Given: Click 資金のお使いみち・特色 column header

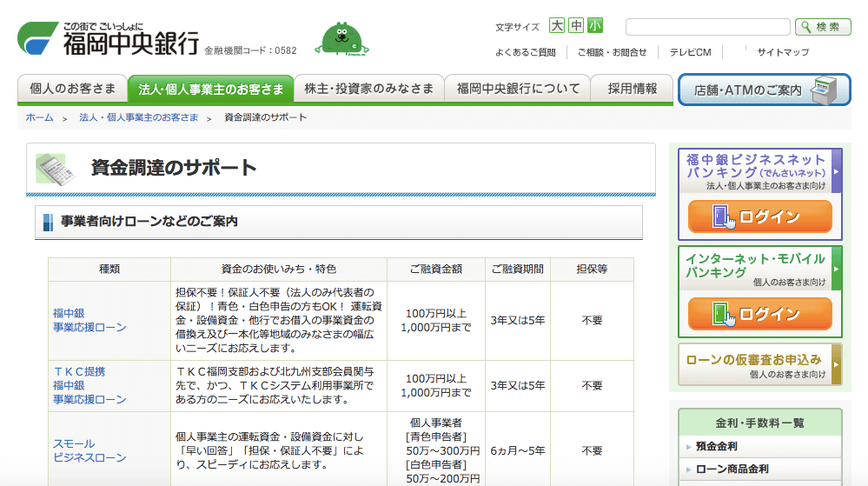Looking at the screenshot, I should pos(278,269).
